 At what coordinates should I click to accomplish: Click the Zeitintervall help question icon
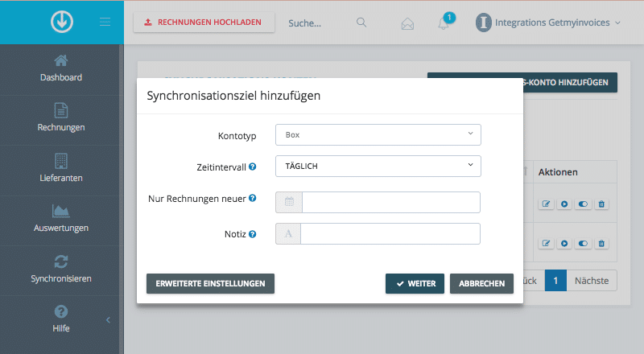coord(253,167)
